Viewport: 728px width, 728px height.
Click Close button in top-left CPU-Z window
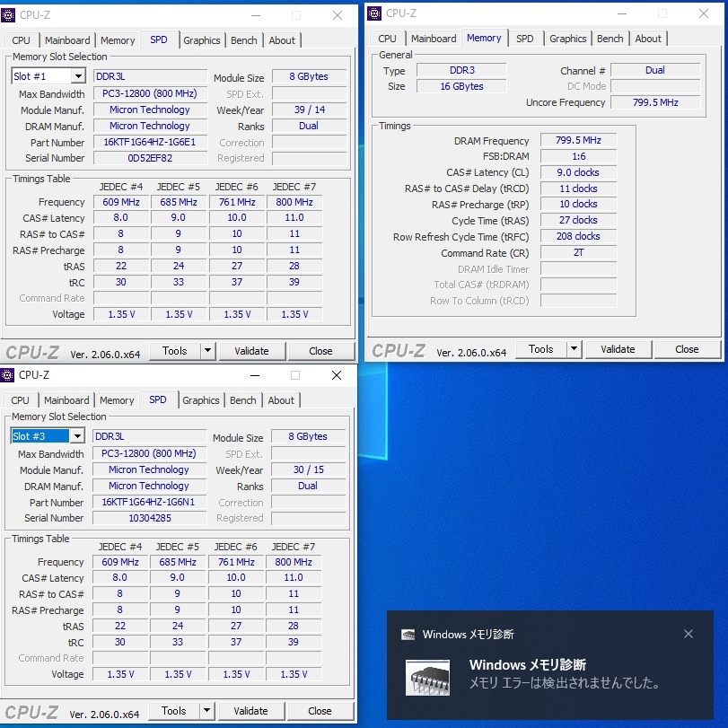[x=320, y=351]
